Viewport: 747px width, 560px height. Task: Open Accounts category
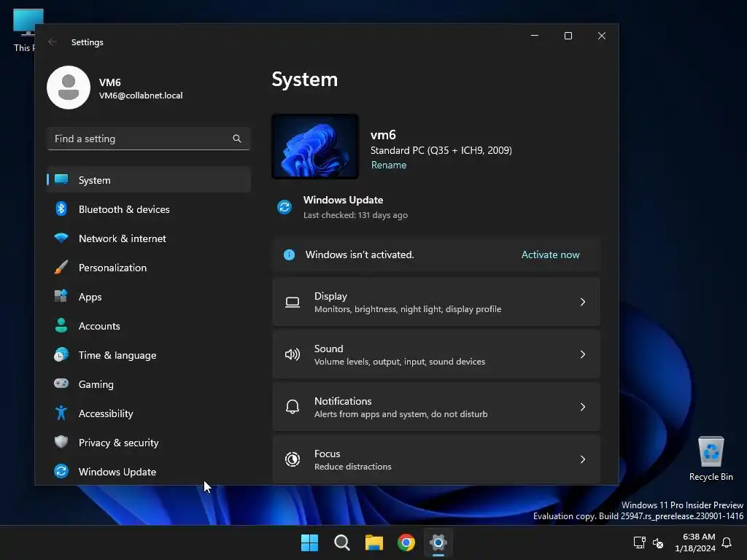point(99,326)
